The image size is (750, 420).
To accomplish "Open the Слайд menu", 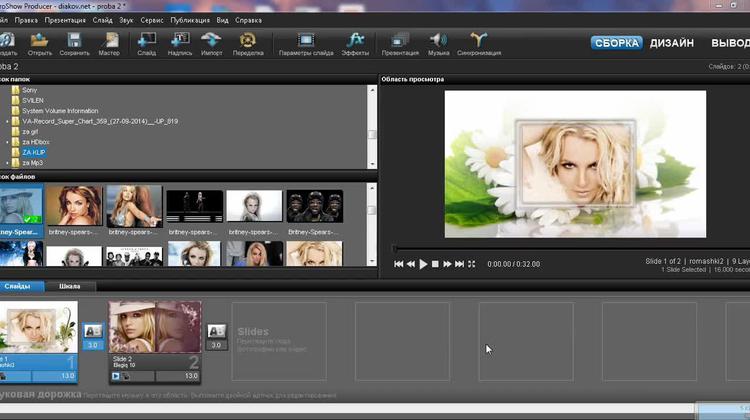I will [102, 21].
